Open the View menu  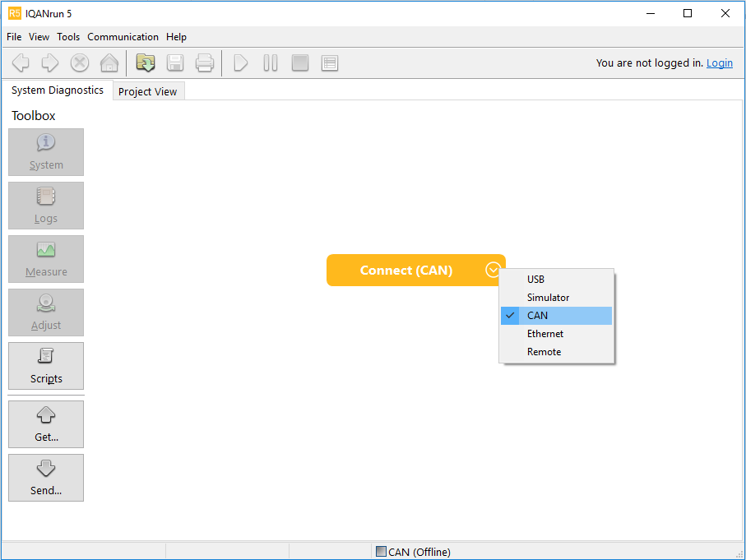point(39,37)
